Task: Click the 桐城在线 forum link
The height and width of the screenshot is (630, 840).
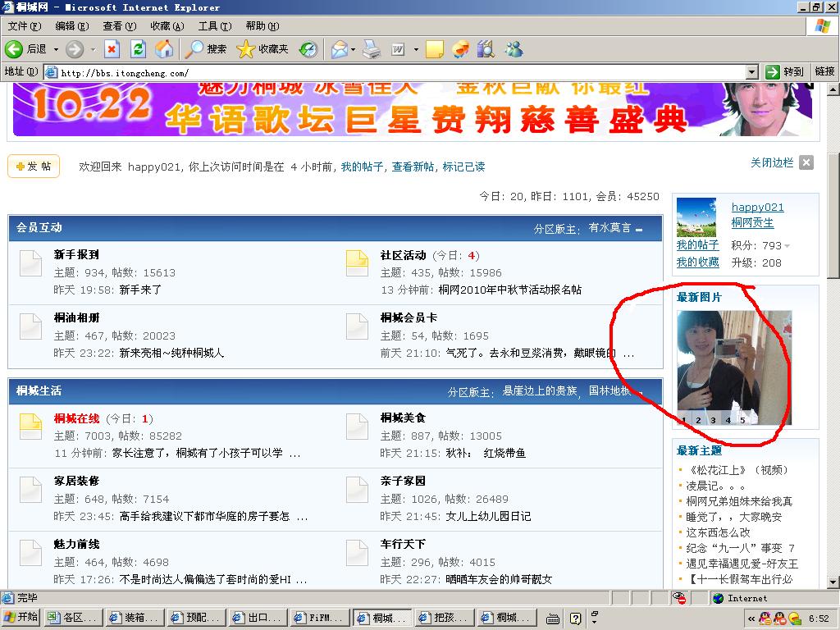Action: pos(76,418)
